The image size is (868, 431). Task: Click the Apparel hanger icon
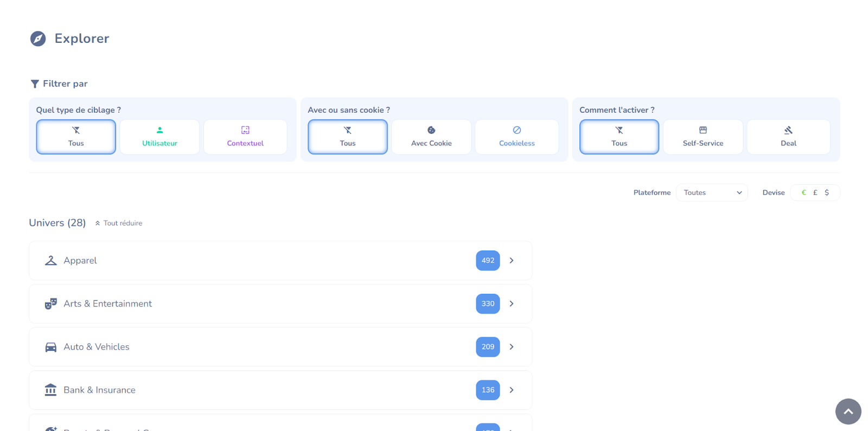pyautogui.click(x=50, y=260)
